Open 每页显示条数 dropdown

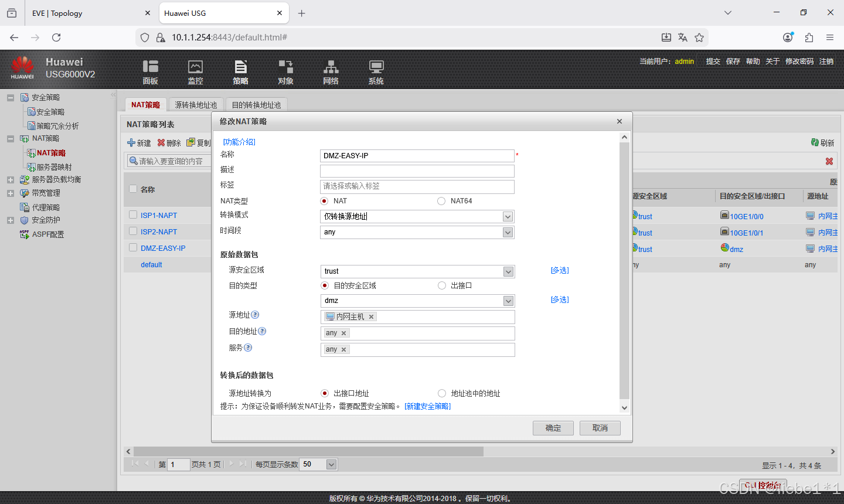click(x=331, y=464)
